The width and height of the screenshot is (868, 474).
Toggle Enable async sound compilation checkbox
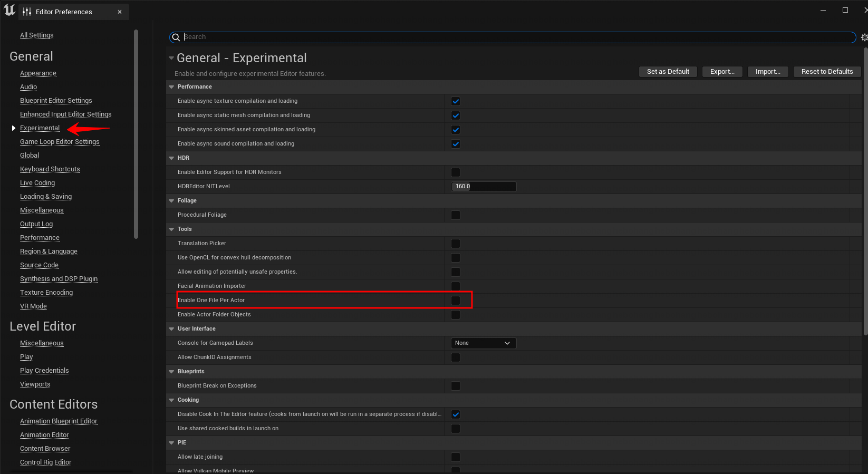pyautogui.click(x=456, y=144)
